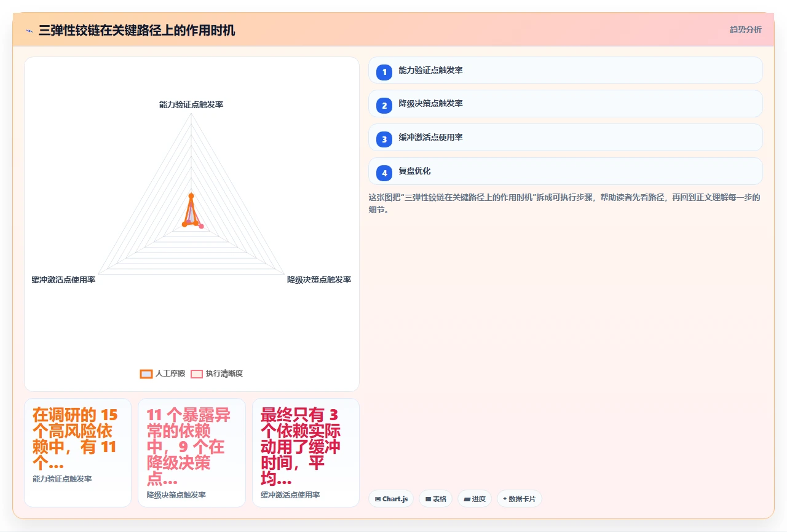Click the icon in 表格 tag
The height and width of the screenshot is (532, 787).
pyautogui.click(x=428, y=499)
